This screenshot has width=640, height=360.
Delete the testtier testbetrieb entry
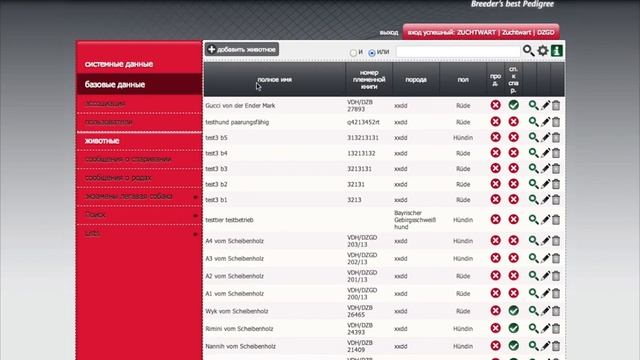pyautogui.click(x=556, y=220)
